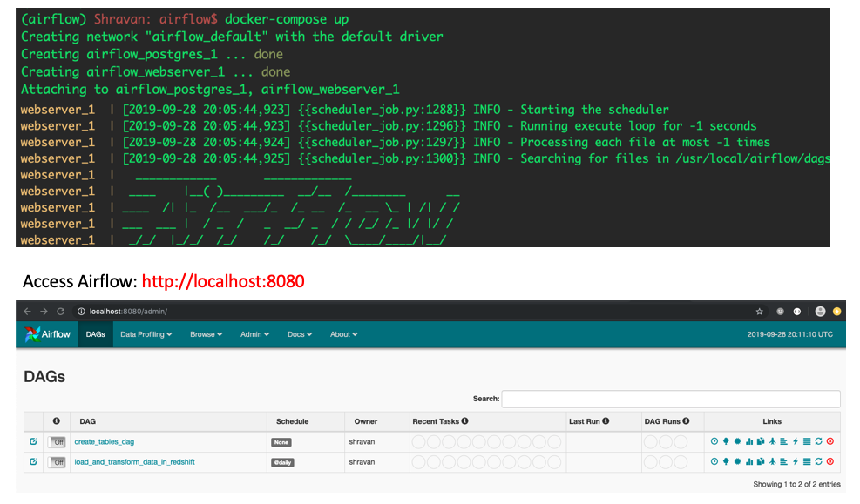Image resolution: width=860 pixels, height=504 pixels.
Task: Reload the browser page
Action: (61, 311)
